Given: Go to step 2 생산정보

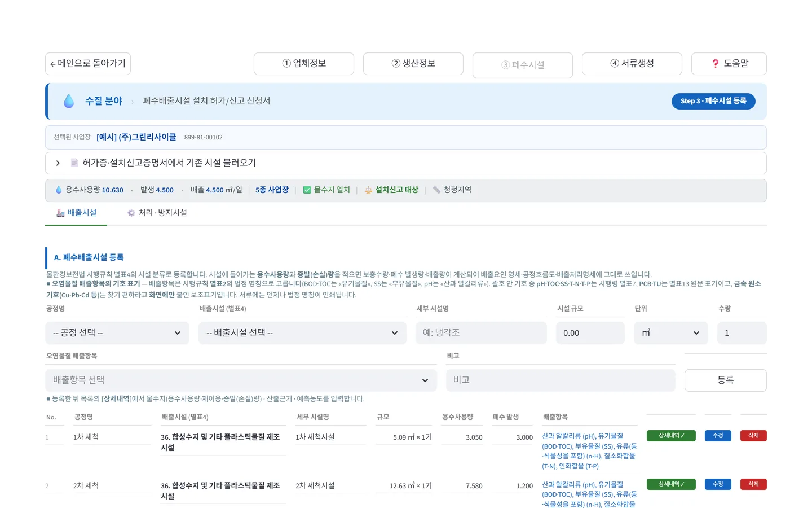Looking at the screenshot, I should coord(413,64).
